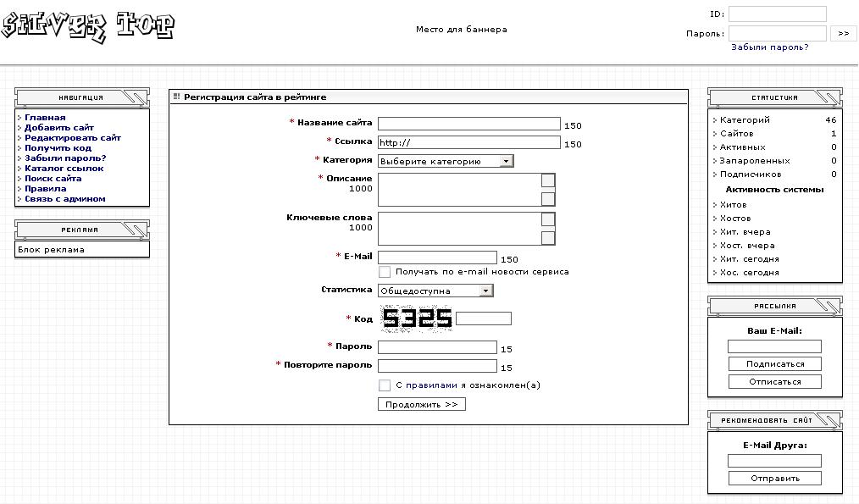Open Поиск сайта in navigation

tap(53, 179)
